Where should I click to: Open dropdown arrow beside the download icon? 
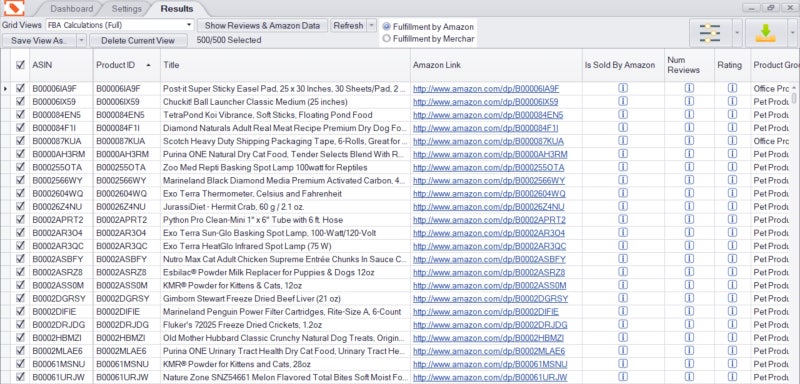click(x=792, y=33)
